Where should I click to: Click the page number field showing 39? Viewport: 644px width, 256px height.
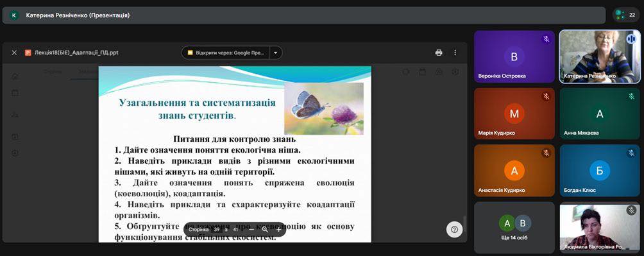pyautogui.click(x=216, y=230)
